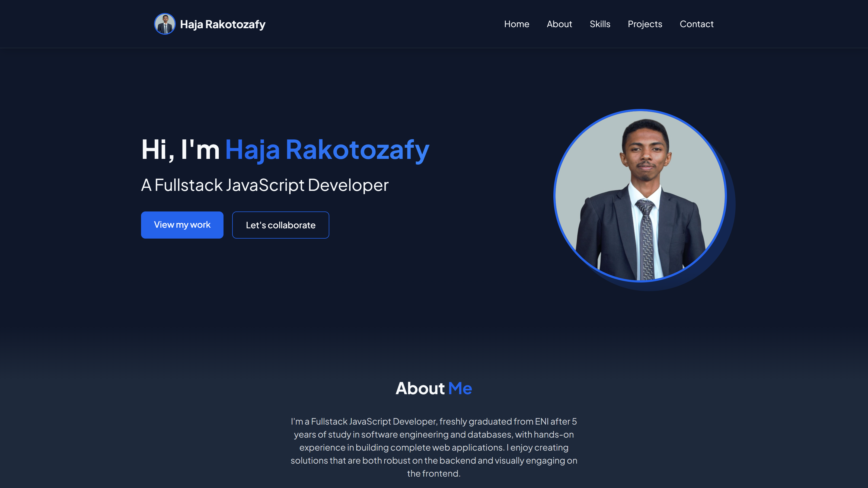The height and width of the screenshot is (488, 868).
Task: Click the Let's collaborate button
Action: click(281, 225)
